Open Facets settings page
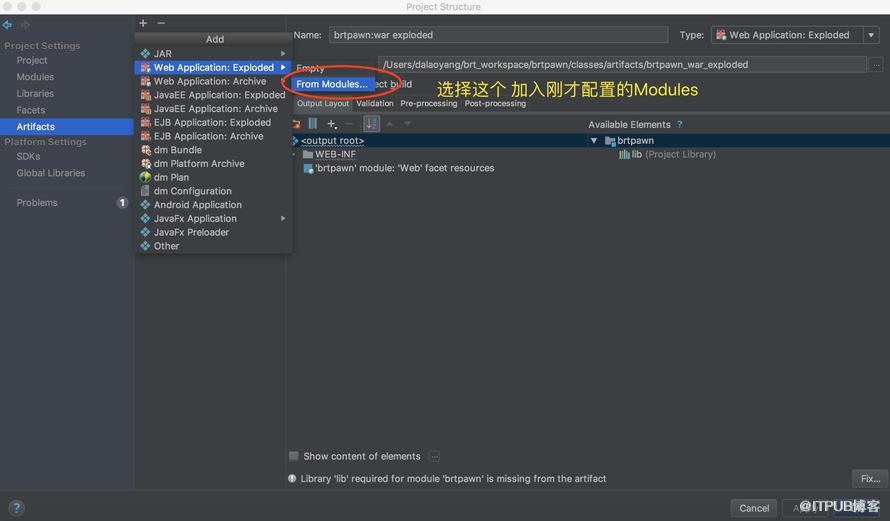This screenshot has width=890, height=521. coord(31,110)
